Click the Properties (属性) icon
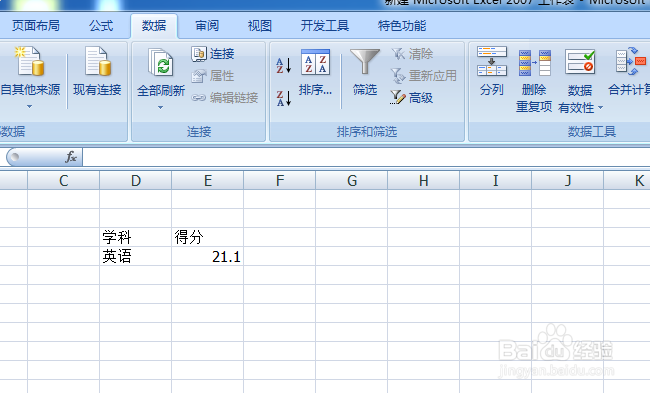Image resolution: width=650 pixels, height=393 pixels. [199, 76]
